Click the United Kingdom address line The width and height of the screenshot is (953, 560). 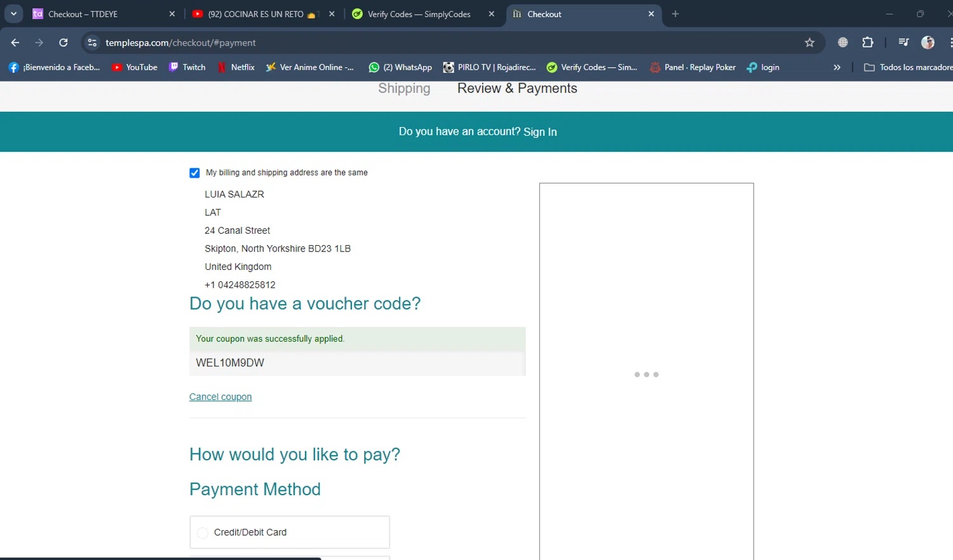tap(238, 267)
